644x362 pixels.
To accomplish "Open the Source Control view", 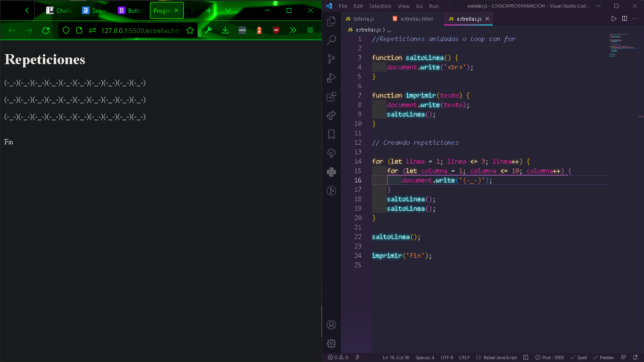I will tap(331, 59).
